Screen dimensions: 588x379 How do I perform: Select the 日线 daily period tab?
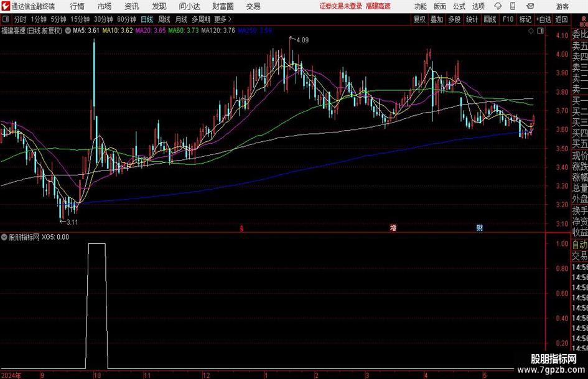coord(147,19)
